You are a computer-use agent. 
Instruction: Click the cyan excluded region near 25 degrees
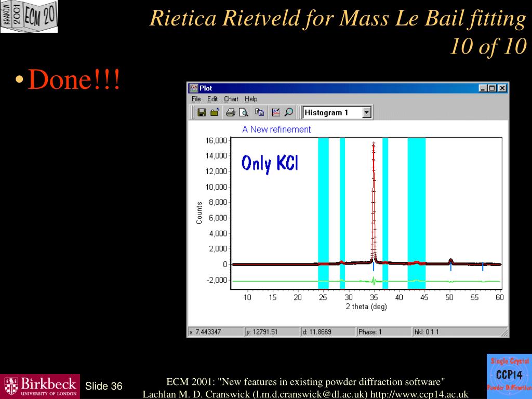(323, 213)
